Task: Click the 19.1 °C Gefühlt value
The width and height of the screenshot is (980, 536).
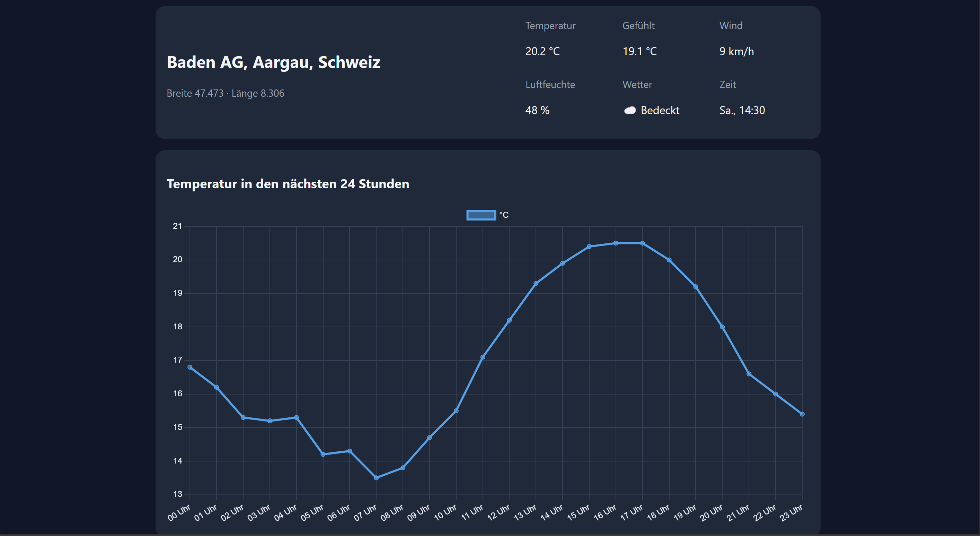Action: pyautogui.click(x=639, y=51)
